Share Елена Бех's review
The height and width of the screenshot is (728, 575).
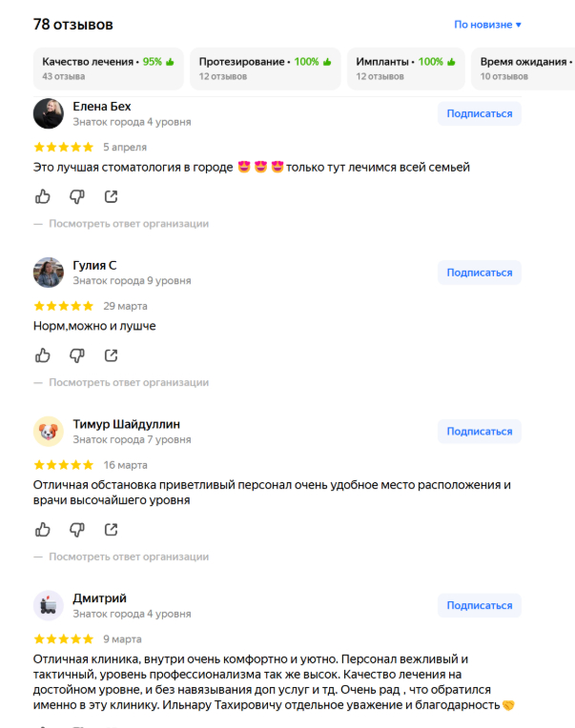coord(111,196)
